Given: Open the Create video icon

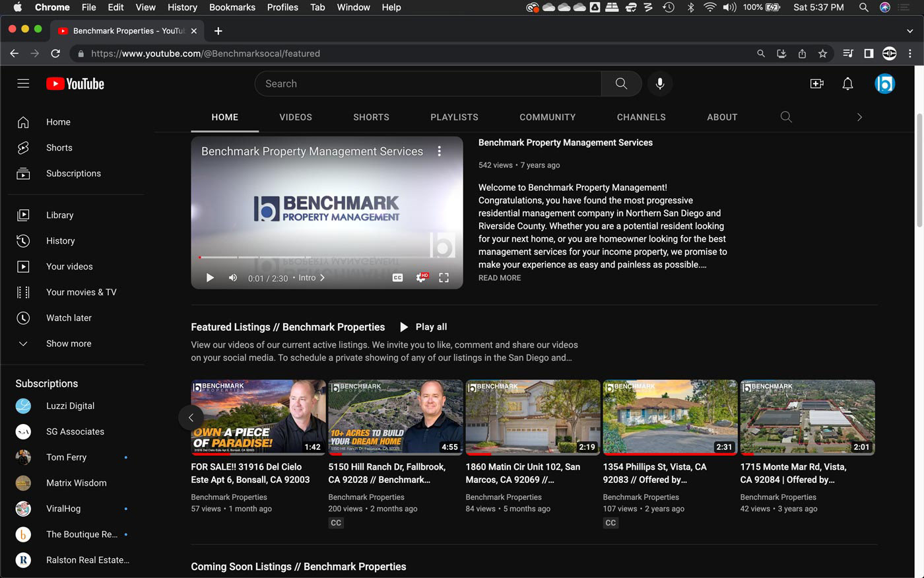Looking at the screenshot, I should [816, 84].
